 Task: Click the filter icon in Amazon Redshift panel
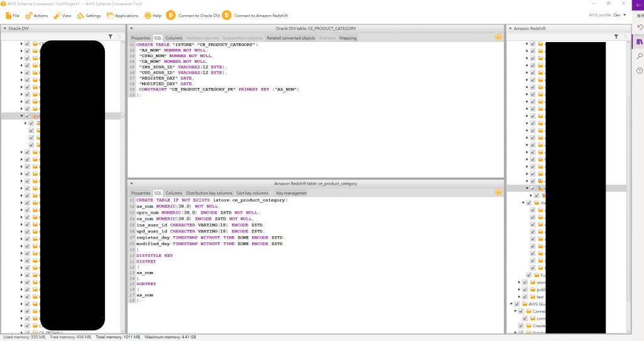[616, 36]
